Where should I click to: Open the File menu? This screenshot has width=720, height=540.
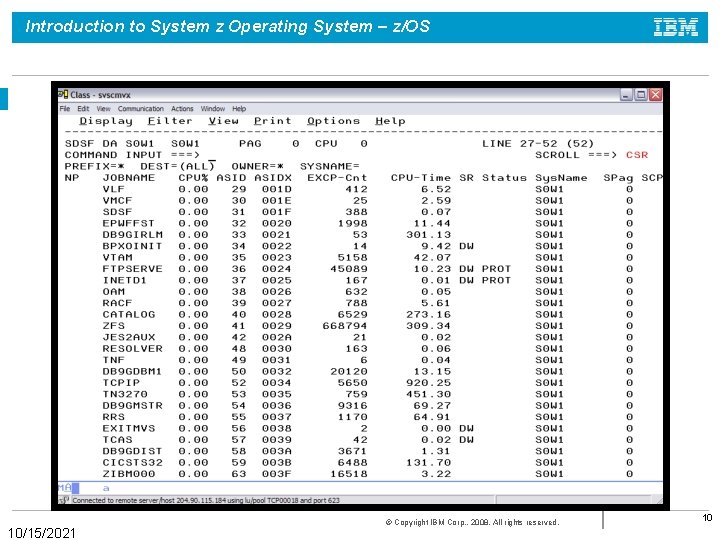[65, 109]
